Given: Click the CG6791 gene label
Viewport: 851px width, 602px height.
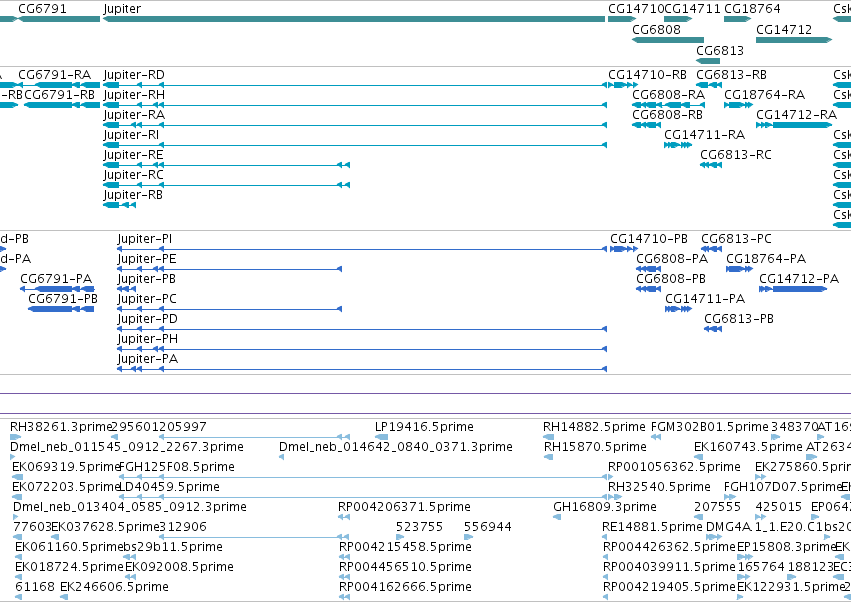Looking at the screenshot, I should coord(42,9).
